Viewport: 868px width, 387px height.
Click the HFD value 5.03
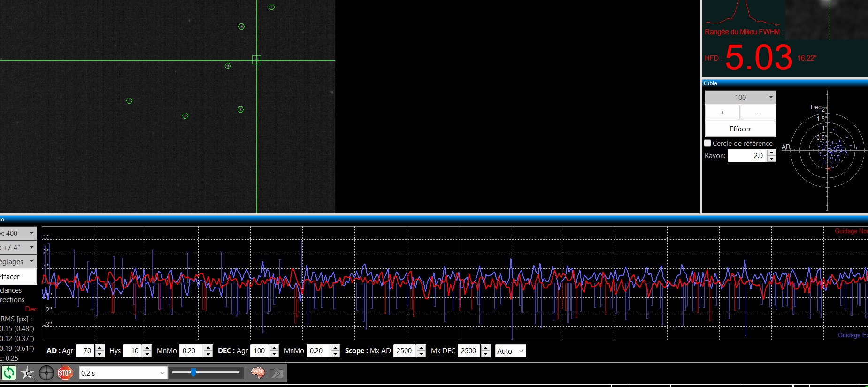[759, 58]
